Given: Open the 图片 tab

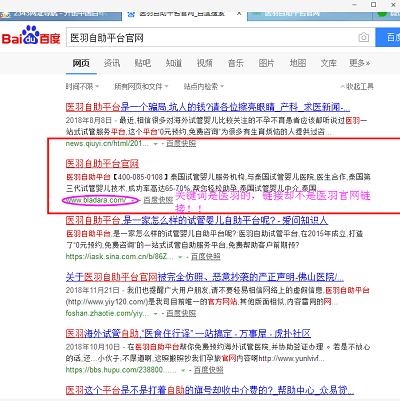Looking at the screenshot, I should click(x=267, y=63).
